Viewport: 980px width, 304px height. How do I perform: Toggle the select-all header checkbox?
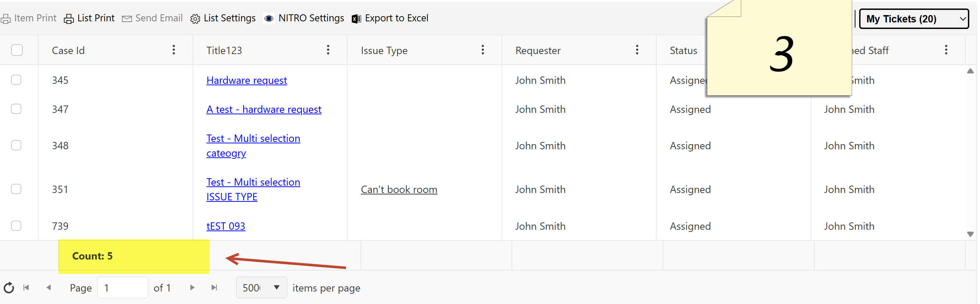(x=17, y=50)
